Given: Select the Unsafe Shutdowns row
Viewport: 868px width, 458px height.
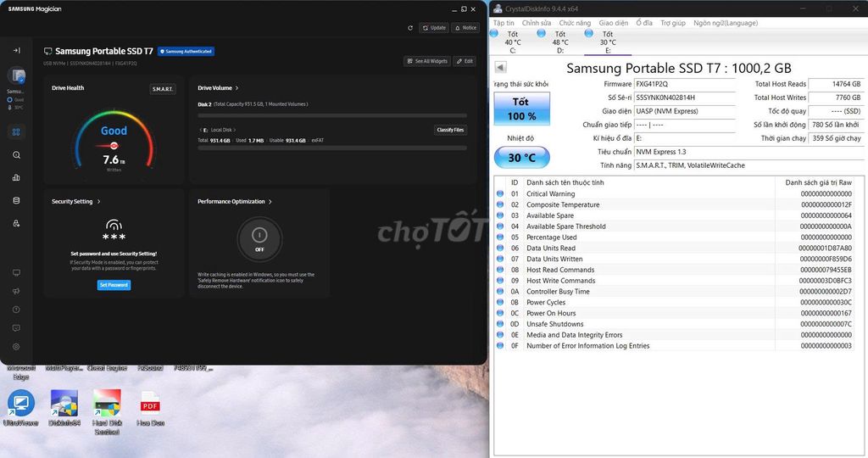Looking at the screenshot, I should [x=674, y=324].
